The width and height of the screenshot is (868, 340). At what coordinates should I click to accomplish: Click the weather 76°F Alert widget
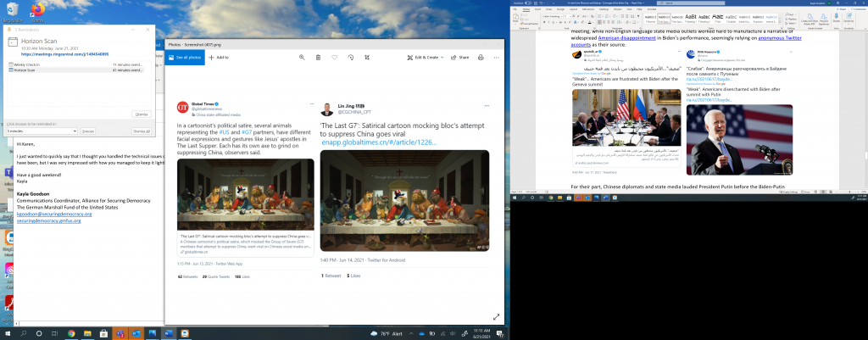(386, 334)
